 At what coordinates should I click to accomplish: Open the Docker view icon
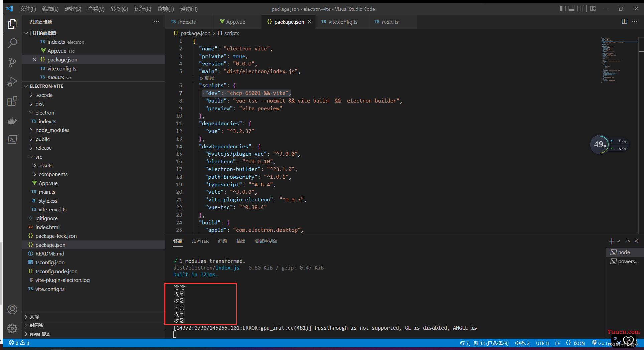pyautogui.click(x=12, y=121)
